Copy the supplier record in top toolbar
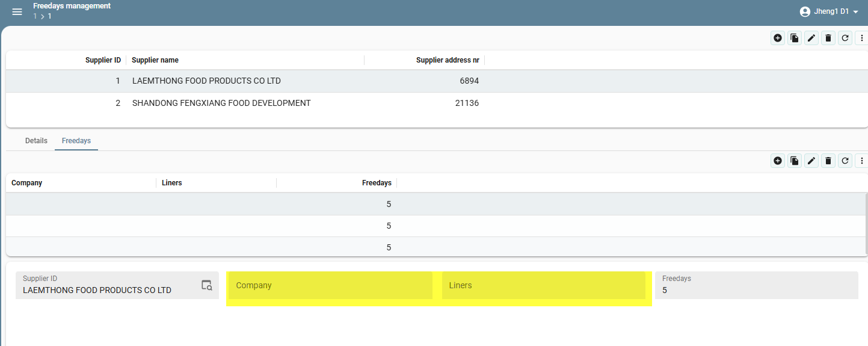 pyautogui.click(x=795, y=38)
